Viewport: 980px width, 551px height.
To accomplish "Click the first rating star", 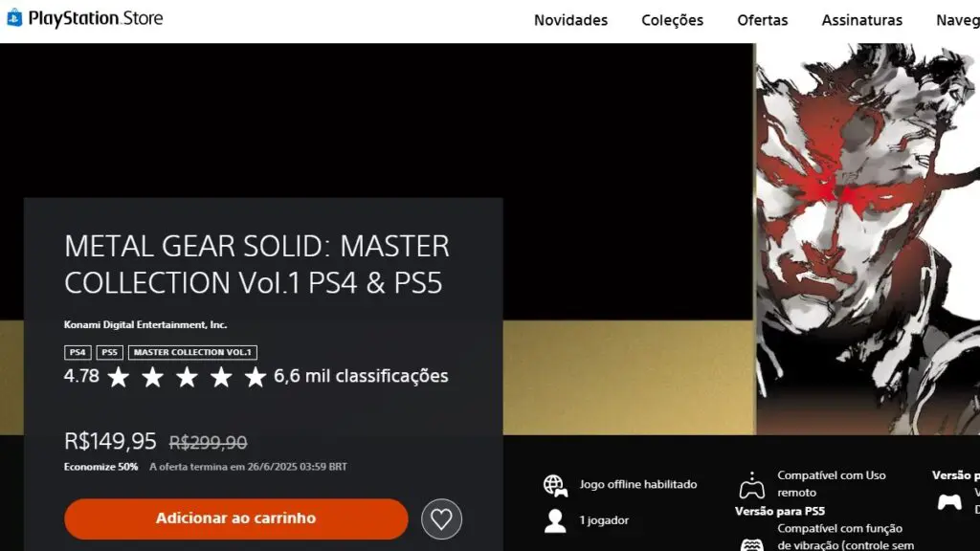I will (x=118, y=377).
